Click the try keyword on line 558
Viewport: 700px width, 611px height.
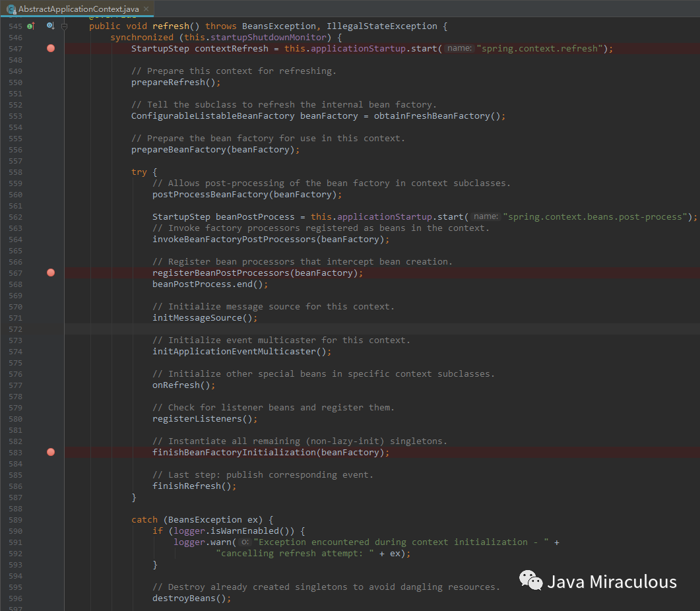click(139, 172)
